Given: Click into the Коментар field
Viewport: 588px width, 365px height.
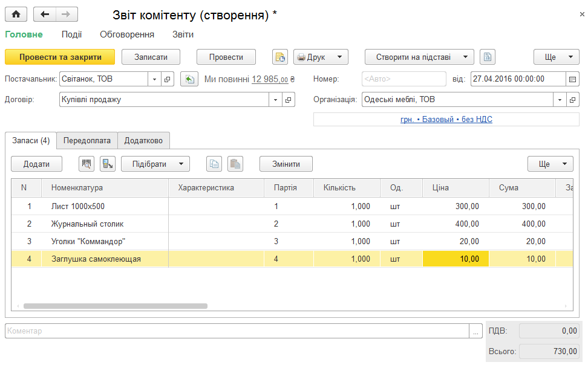Looking at the screenshot, I should [237, 331].
